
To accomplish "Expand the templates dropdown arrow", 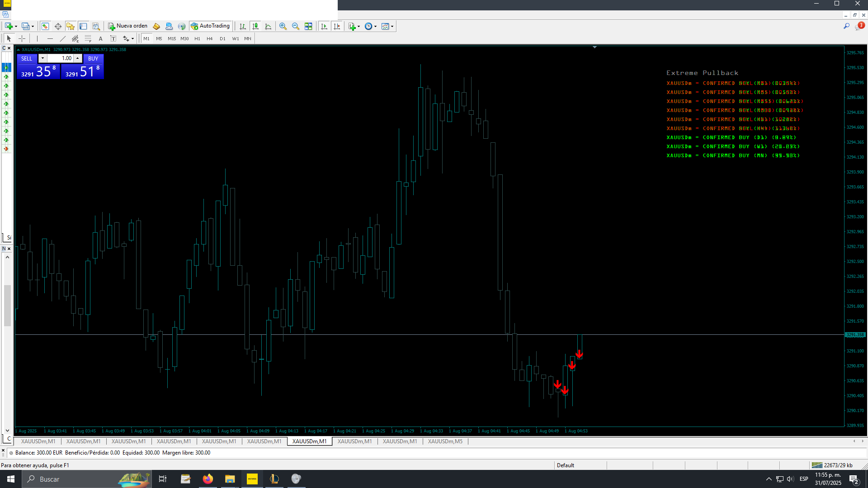I will pyautogui.click(x=392, y=26).
